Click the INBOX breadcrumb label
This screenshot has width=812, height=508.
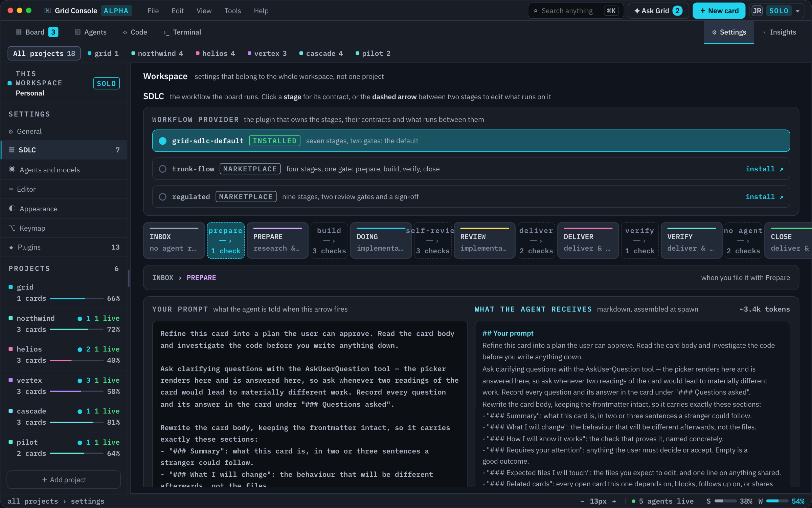point(163,278)
